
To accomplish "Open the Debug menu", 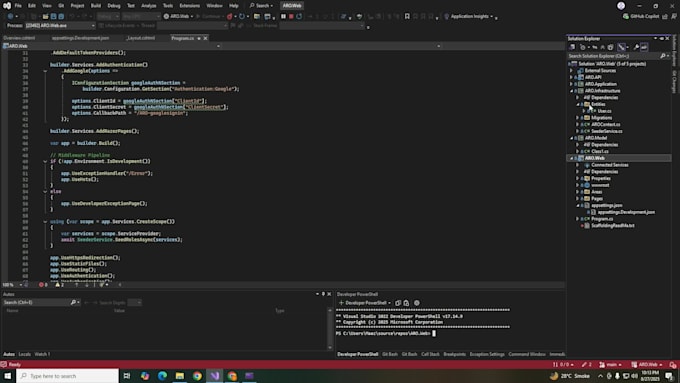I will pos(114,6).
